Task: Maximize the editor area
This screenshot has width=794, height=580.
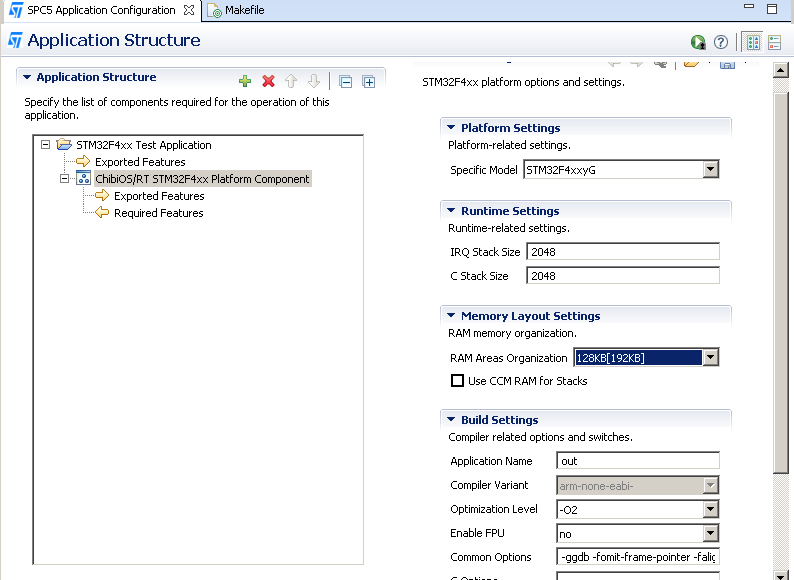Action: [x=772, y=9]
